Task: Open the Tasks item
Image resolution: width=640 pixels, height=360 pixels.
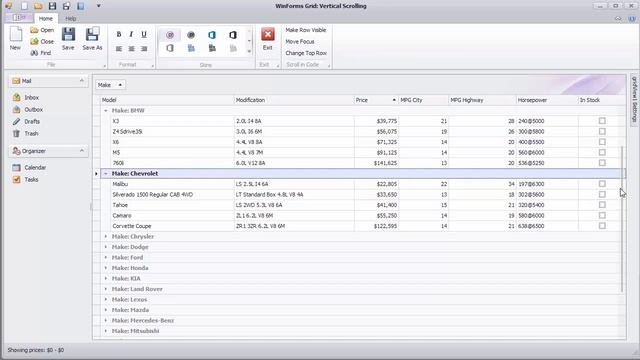Action: tap(31, 180)
